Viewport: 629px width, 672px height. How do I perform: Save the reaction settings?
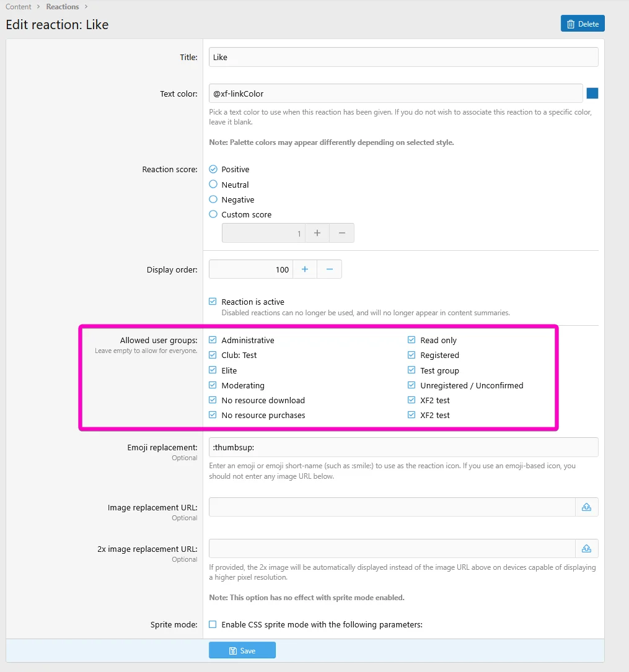242,650
